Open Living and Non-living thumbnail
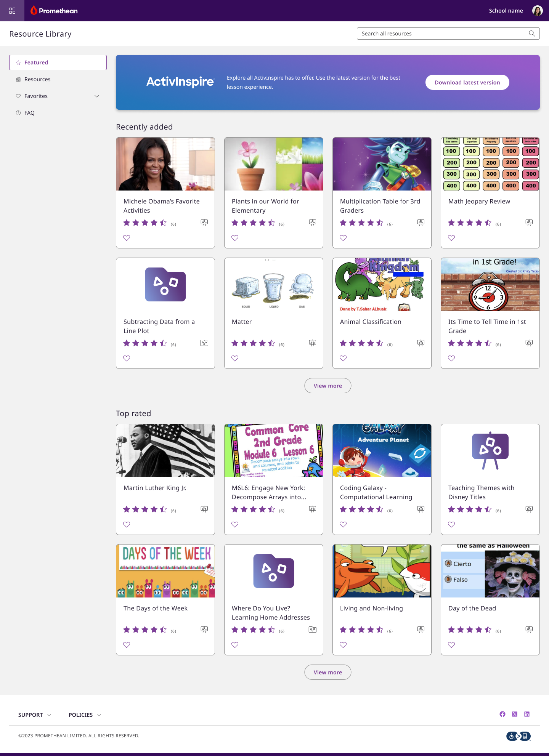The width and height of the screenshot is (549, 756). (x=382, y=571)
